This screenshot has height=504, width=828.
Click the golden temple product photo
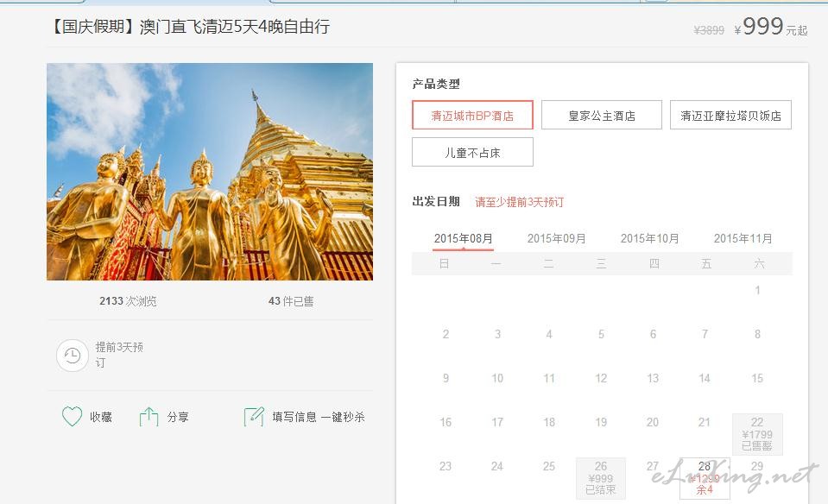[210, 172]
